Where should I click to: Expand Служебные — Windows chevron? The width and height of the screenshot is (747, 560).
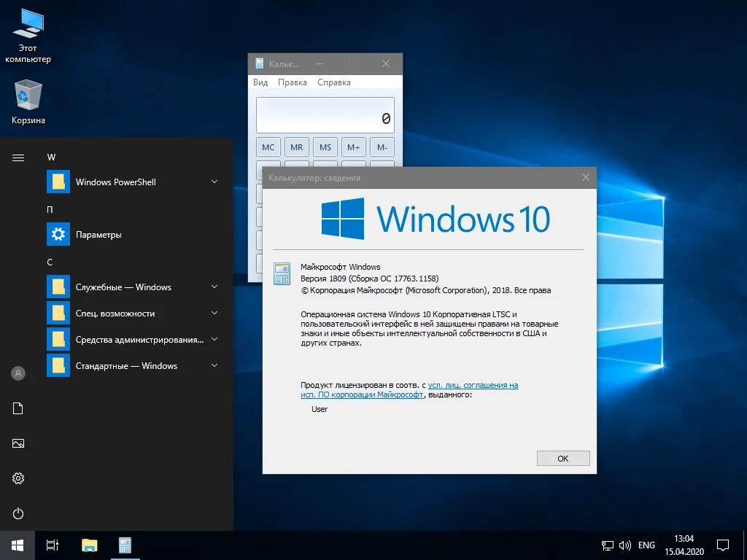point(214,287)
